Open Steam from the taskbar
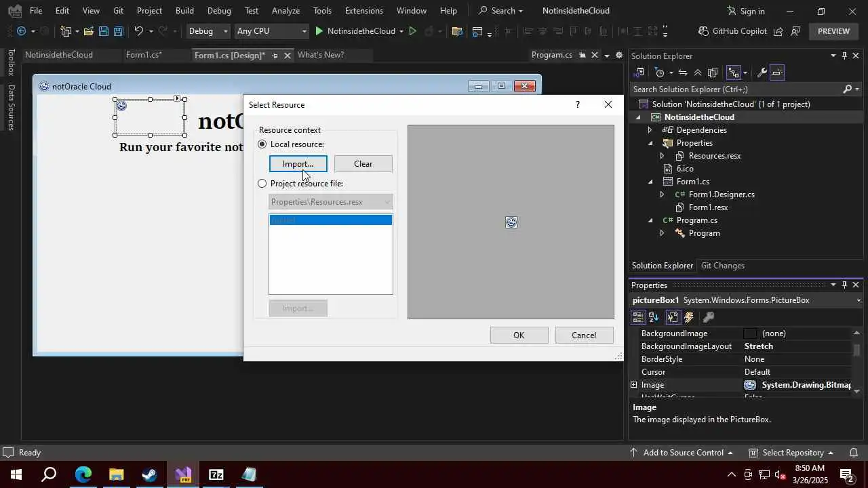 pyautogui.click(x=150, y=474)
